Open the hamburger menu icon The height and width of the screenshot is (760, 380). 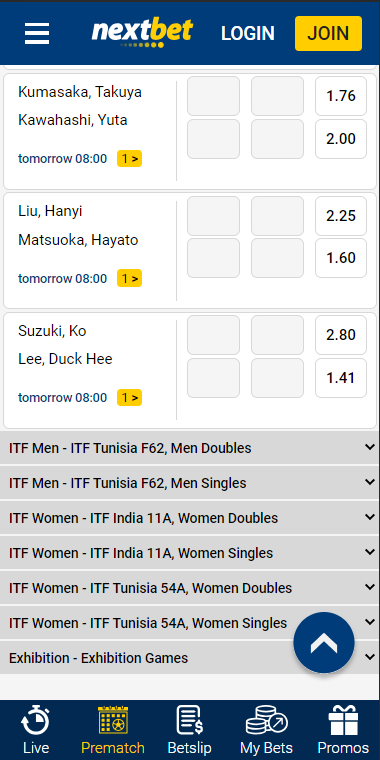37,33
